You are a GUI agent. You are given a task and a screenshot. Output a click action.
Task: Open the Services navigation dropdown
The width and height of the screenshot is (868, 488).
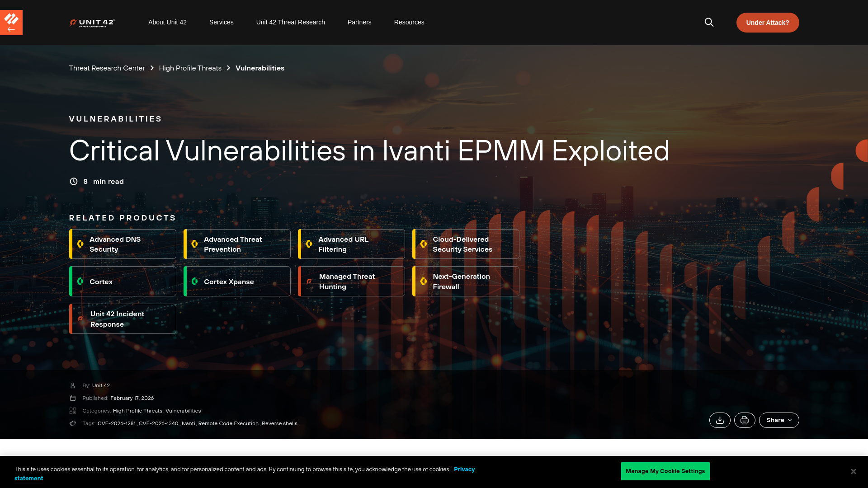pos(221,22)
